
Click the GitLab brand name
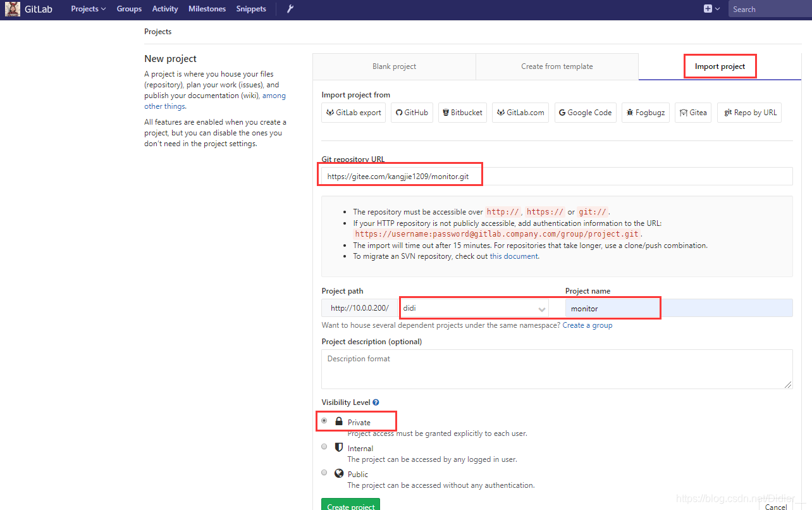pyautogui.click(x=39, y=9)
